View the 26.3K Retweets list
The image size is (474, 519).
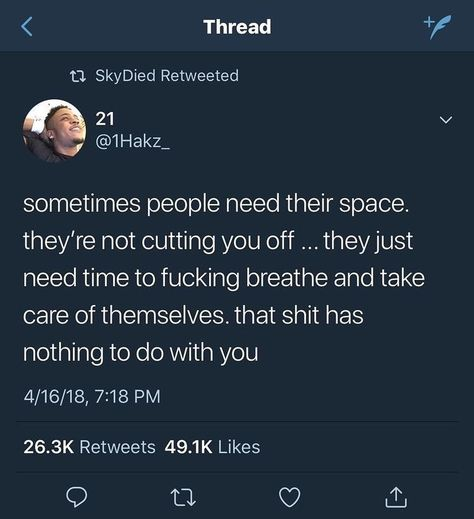click(89, 447)
